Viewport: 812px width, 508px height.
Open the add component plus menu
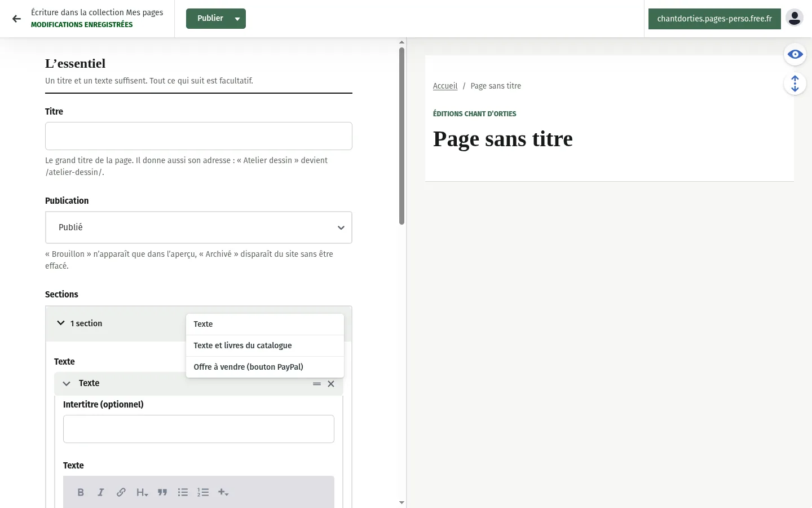coord(223,492)
